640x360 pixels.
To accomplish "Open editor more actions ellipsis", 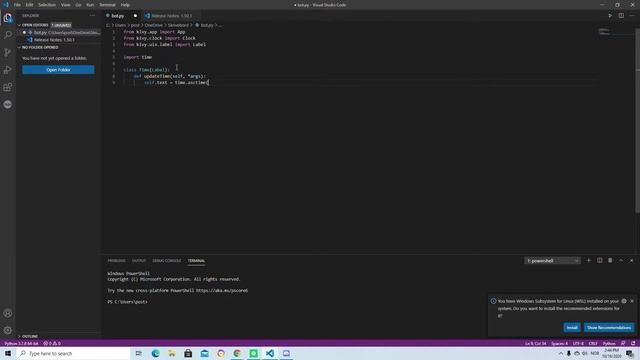I will [x=632, y=16].
